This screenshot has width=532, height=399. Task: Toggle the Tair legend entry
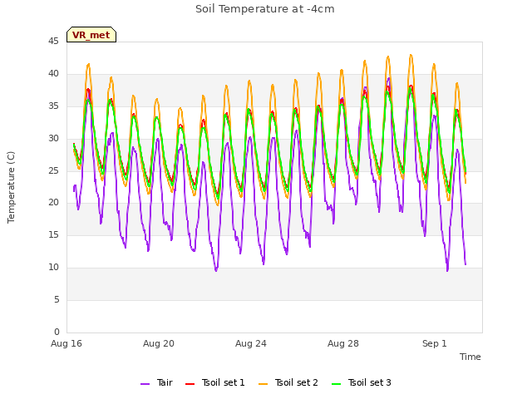pyautogui.click(x=157, y=382)
